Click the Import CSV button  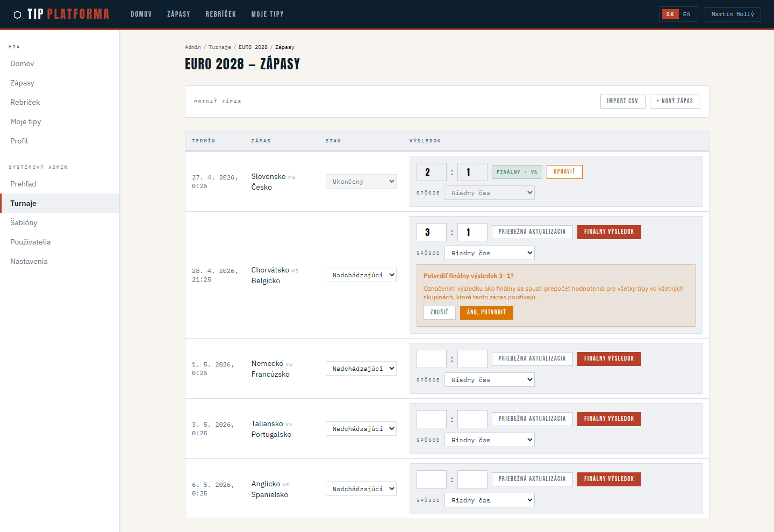click(622, 101)
